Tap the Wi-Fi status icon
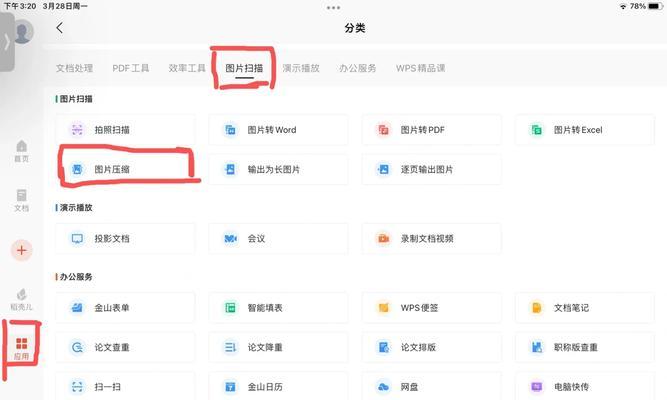Screen dimensions: 667x400 tap(623, 6)
